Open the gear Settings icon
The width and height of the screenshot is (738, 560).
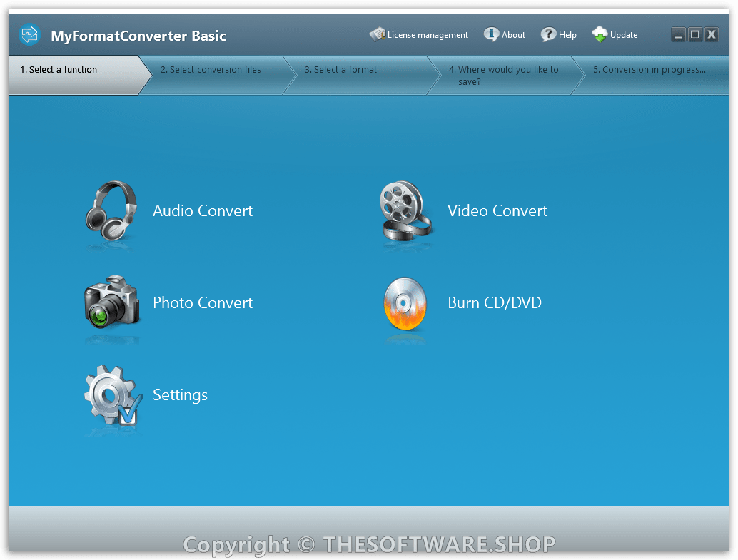click(113, 395)
